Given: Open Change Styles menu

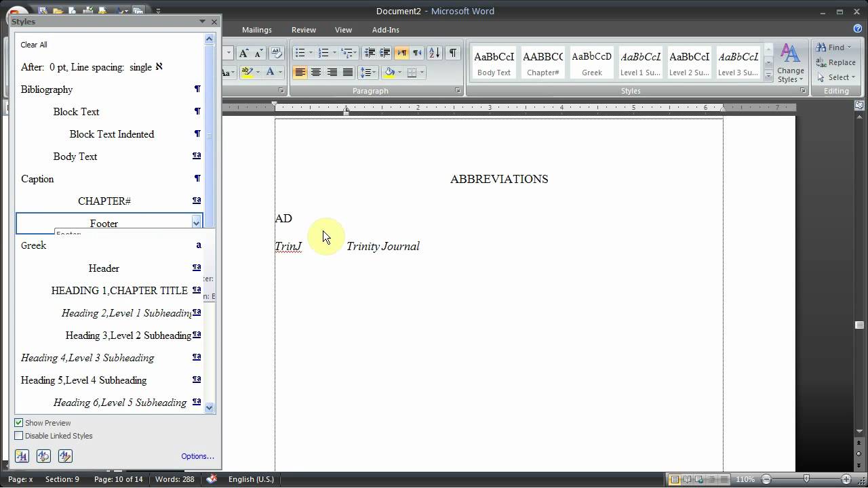Looking at the screenshot, I should pos(790,64).
